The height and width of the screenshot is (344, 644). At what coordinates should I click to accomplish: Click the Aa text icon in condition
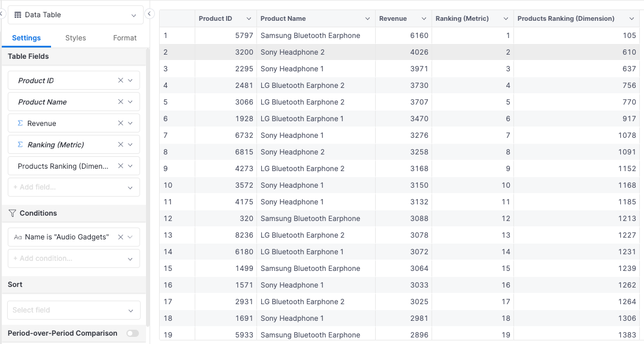tap(18, 237)
